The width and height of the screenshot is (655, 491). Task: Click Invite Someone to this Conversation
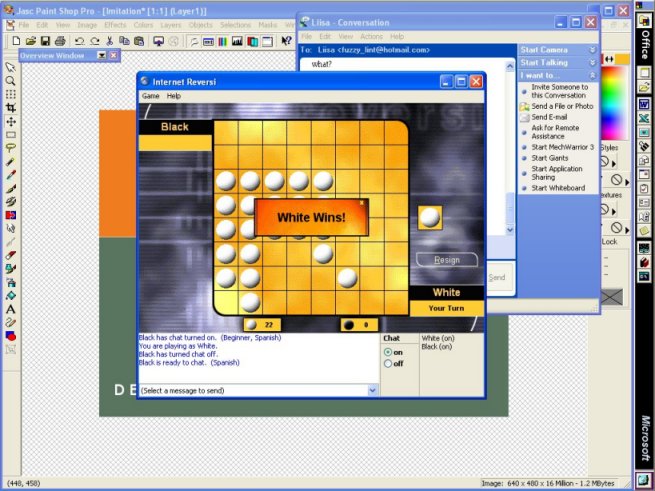click(559, 91)
